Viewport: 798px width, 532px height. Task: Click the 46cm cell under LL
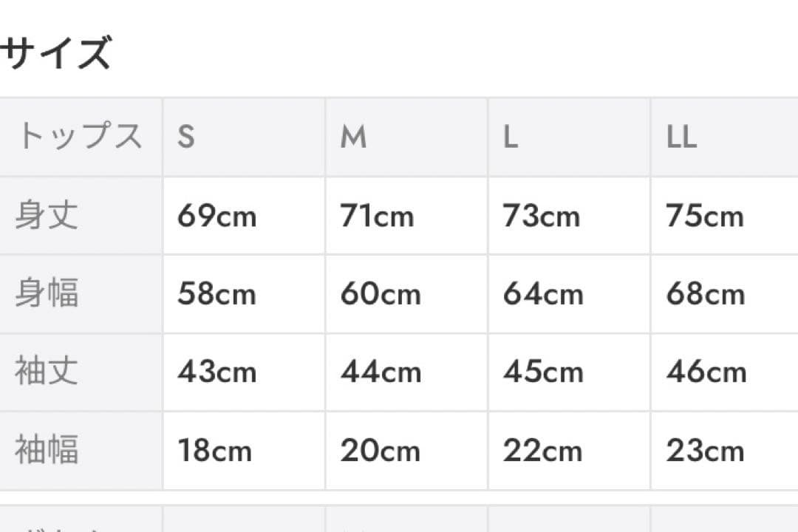[706, 373]
